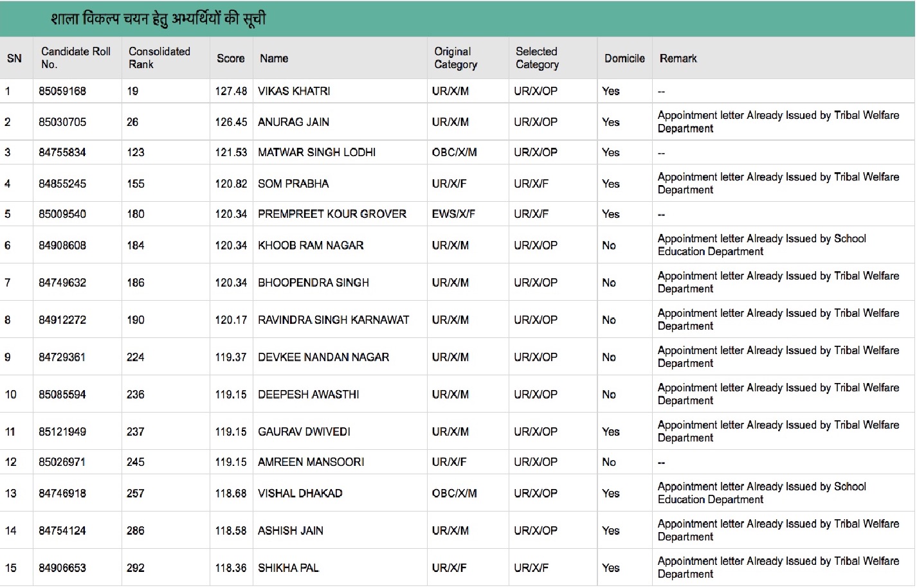Click the Selected Category column header
The image size is (917, 588).
[x=537, y=58]
